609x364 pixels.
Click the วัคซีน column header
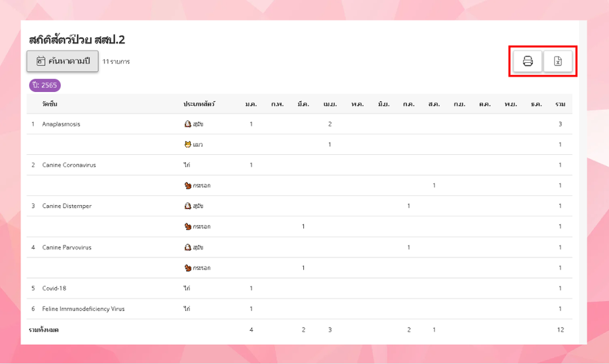pos(50,104)
